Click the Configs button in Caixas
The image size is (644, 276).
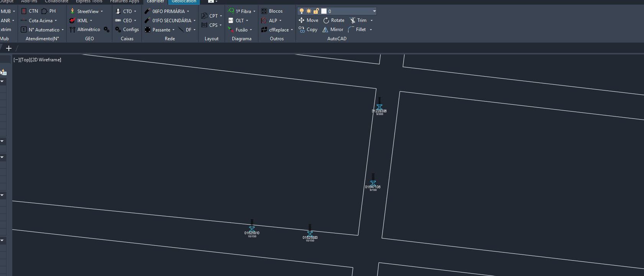pos(127,30)
